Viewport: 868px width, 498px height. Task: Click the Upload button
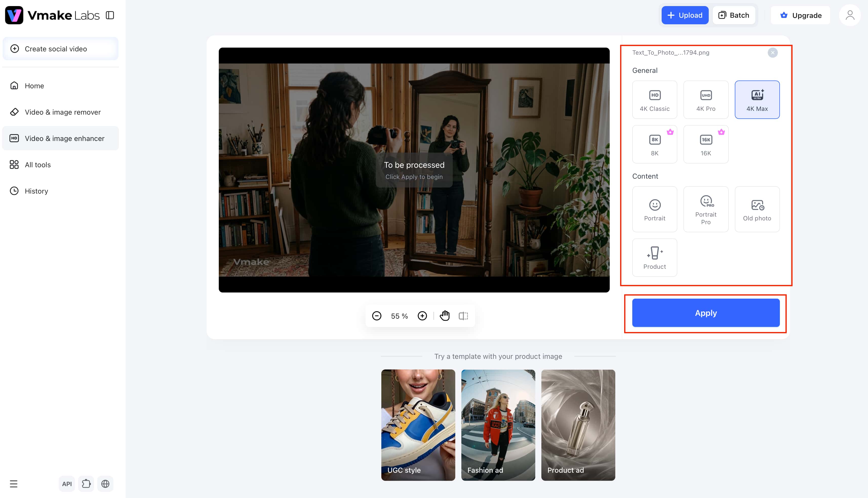coord(685,15)
